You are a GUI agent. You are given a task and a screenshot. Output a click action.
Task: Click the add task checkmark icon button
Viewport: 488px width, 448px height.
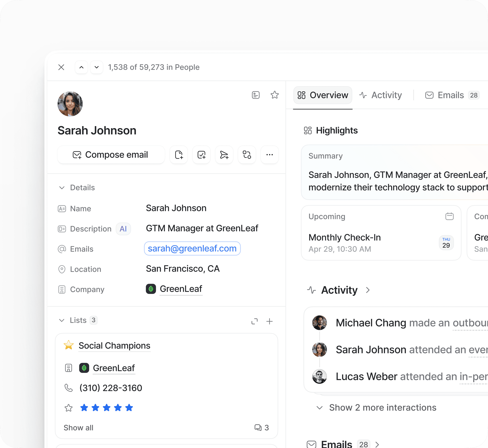201,155
